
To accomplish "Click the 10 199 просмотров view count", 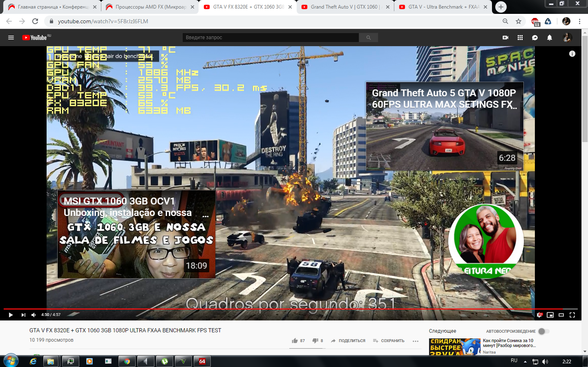I will click(x=51, y=340).
